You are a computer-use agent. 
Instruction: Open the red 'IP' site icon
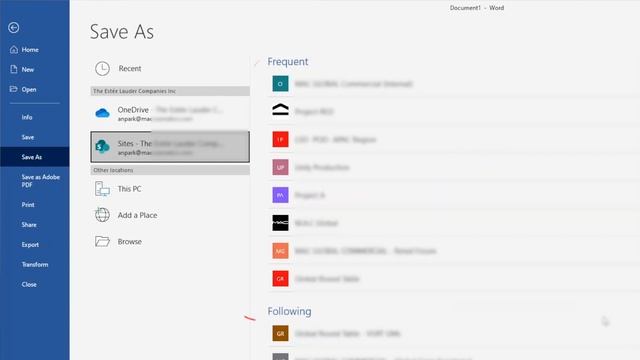click(x=280, y=139)
